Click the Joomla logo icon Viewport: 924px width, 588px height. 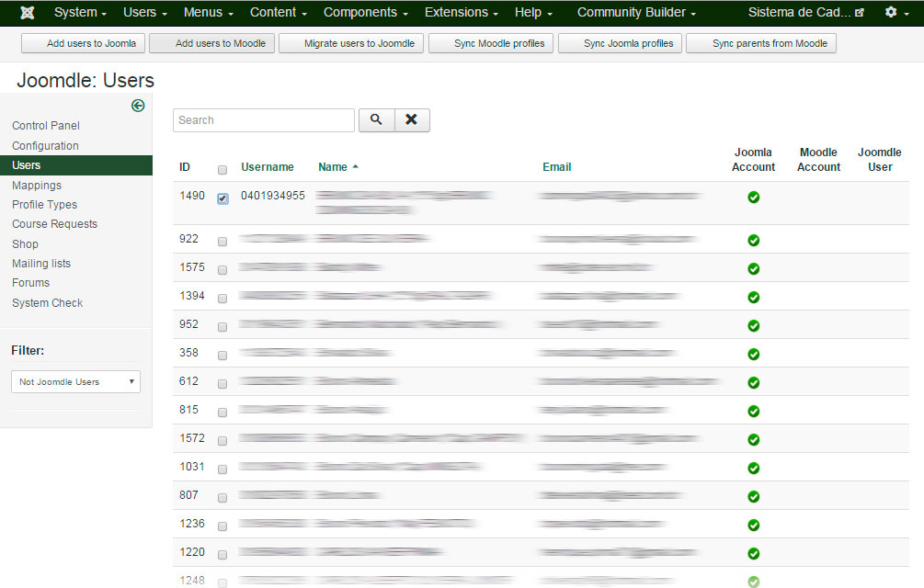point(28,13)
